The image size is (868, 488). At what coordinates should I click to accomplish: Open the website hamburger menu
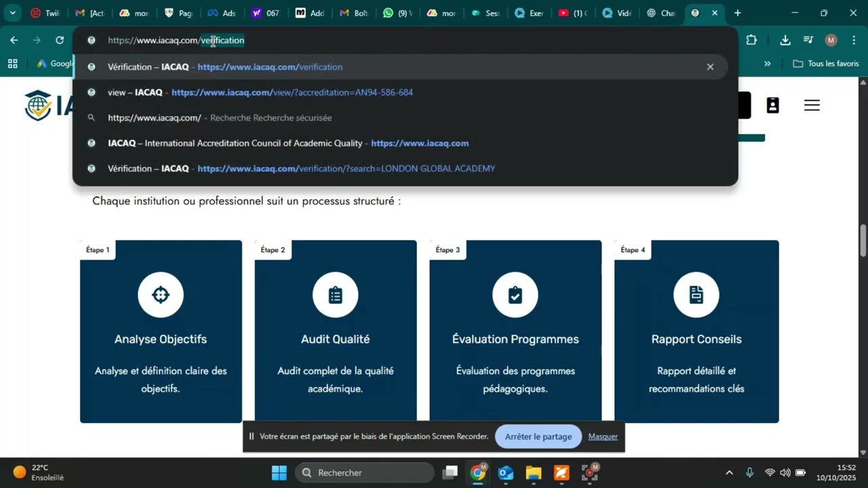pyautogui.click(x=812, y=105)
